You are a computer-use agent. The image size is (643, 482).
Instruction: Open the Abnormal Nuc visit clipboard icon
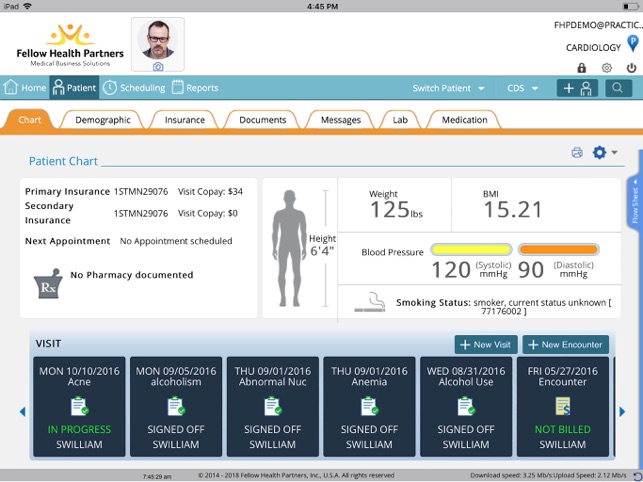273,406
